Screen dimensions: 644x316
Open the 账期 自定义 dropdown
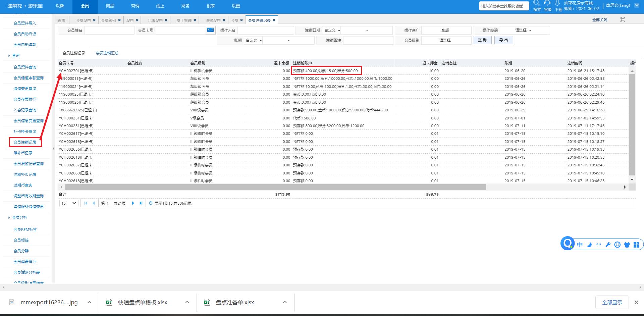pyautogui.click(x=253, y=40)
